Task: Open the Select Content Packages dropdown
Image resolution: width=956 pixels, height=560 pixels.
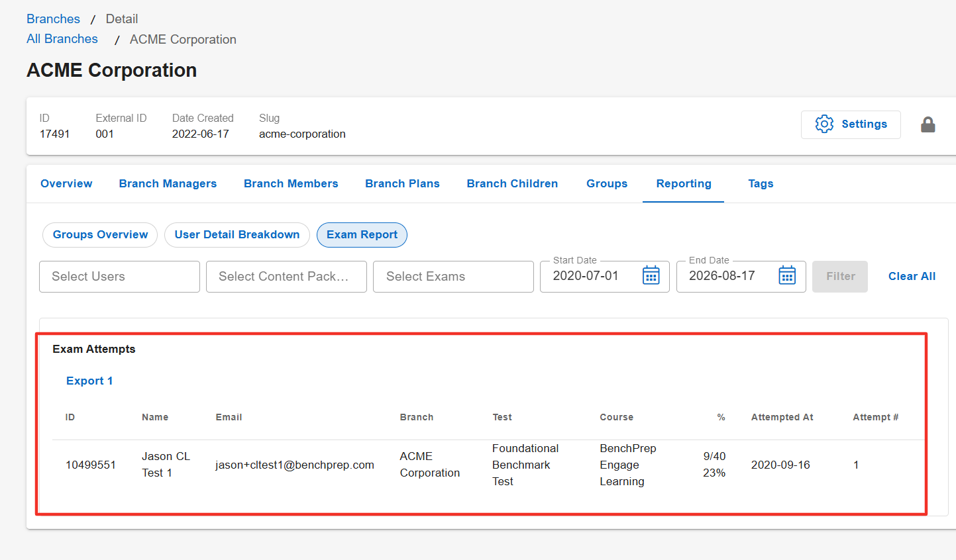Action: click(286, 277)
